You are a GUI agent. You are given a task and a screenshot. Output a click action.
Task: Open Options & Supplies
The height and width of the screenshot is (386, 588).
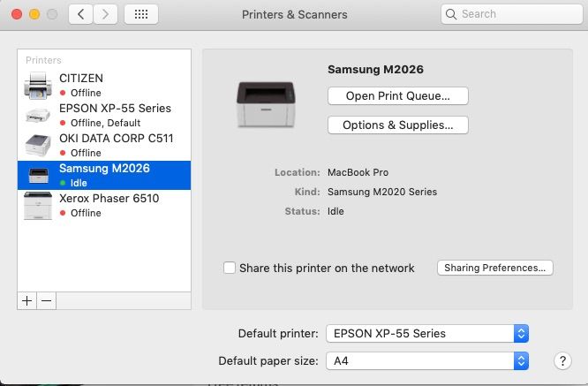398,125
